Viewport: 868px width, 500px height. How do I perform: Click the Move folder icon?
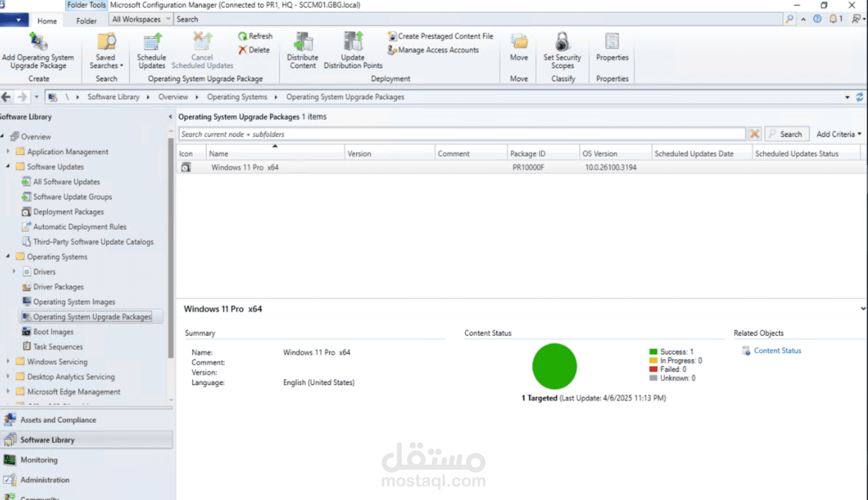(519, 42)
